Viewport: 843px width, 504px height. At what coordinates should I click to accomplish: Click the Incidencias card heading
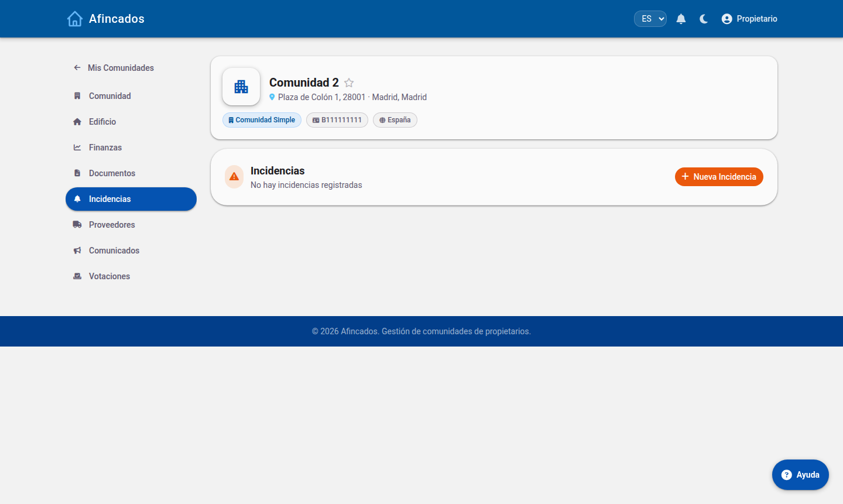(x=277, y=171)
